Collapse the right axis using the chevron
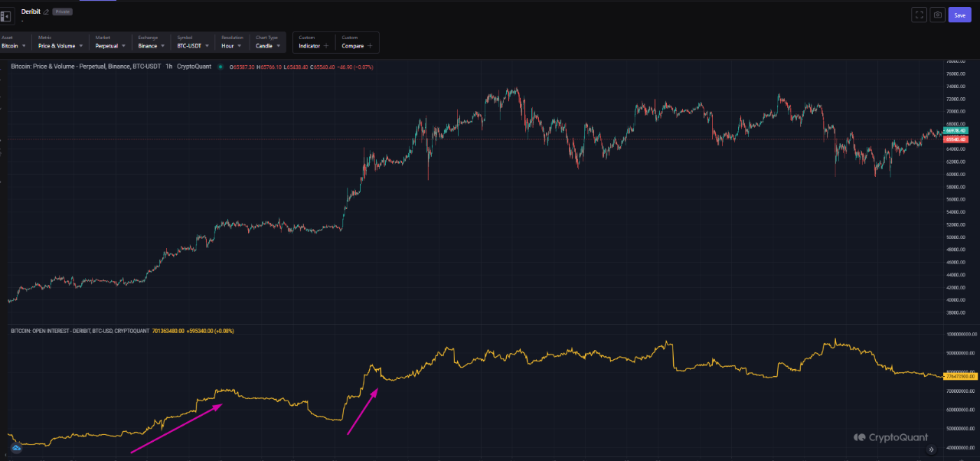 tap(931, 450)
